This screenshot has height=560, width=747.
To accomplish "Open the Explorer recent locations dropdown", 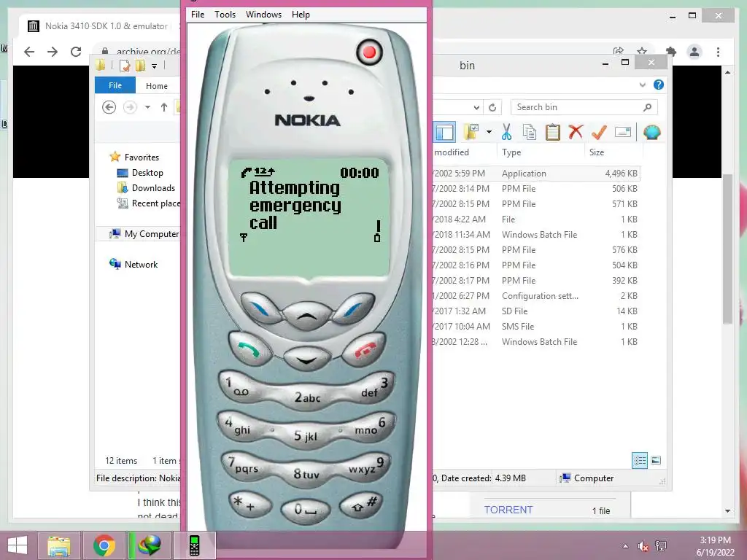I will pos(147,107).
